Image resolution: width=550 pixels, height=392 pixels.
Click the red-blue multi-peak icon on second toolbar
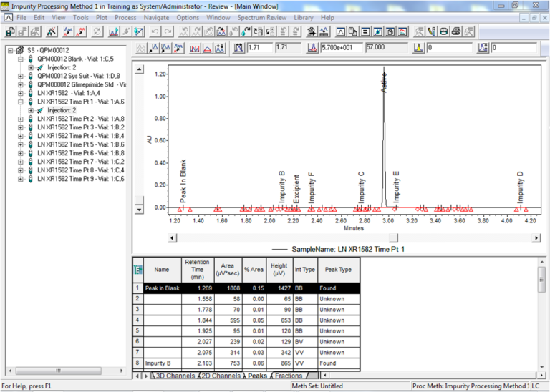(x=195, y=48)
